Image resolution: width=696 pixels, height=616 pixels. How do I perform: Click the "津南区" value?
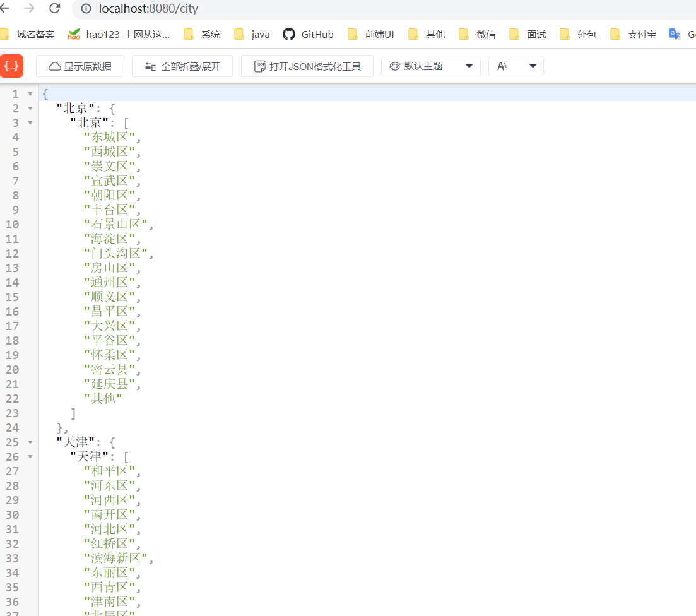(x=110, y=601)
